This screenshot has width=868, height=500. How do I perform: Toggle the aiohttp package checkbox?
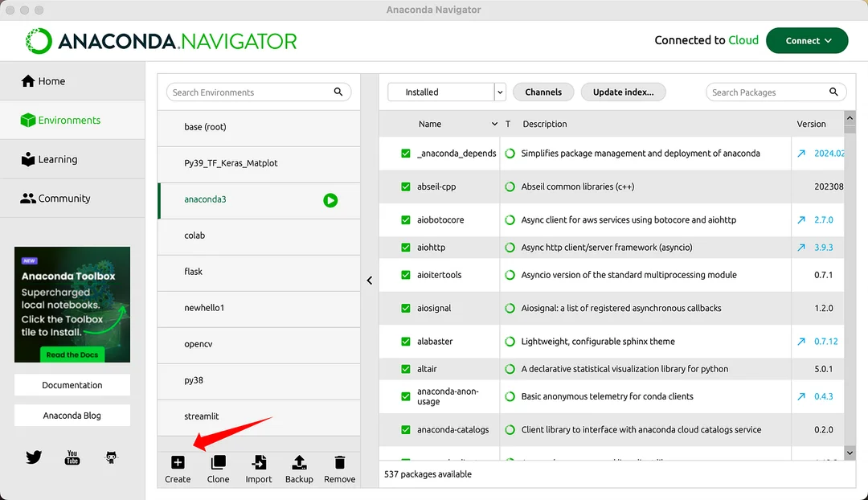pyautogui.click(x=406, y=248)
